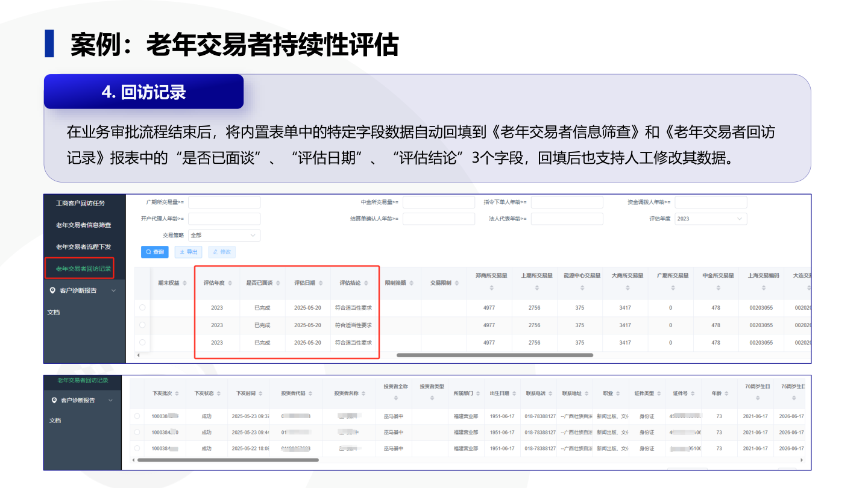Select the red-outlined 老年交易者回访记录 sidebar item
Viewport: 868px width, 488px height.
pos(80,268)
